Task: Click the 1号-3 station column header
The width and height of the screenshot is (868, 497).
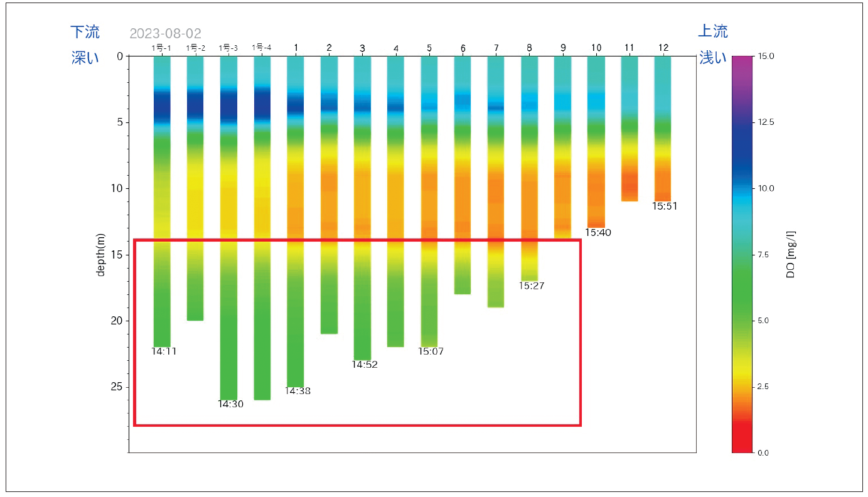Action: 228,48
